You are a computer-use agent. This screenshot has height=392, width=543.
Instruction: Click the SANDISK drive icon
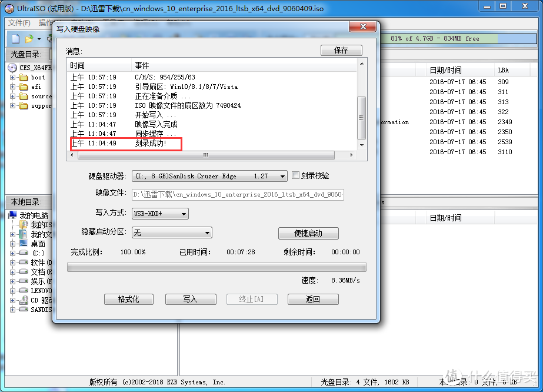coord(24,309)
